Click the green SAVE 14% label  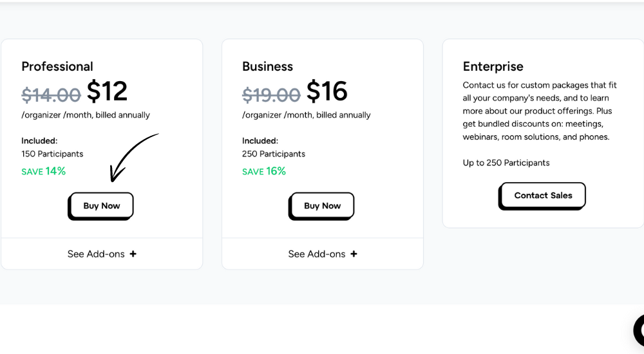(x=44, y=171)
